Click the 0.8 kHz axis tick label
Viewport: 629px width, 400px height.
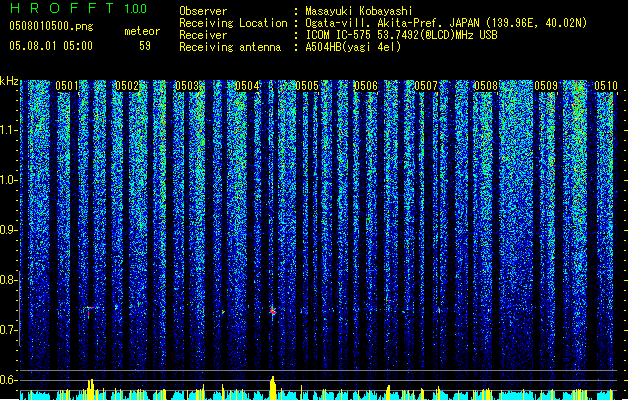click(x=9, y=280)
